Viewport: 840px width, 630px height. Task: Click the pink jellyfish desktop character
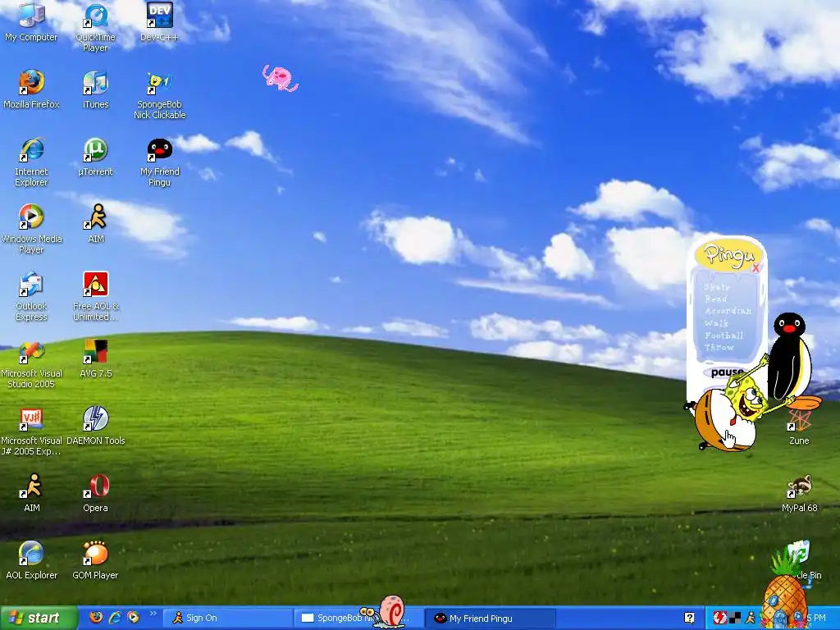pos(280,78)
